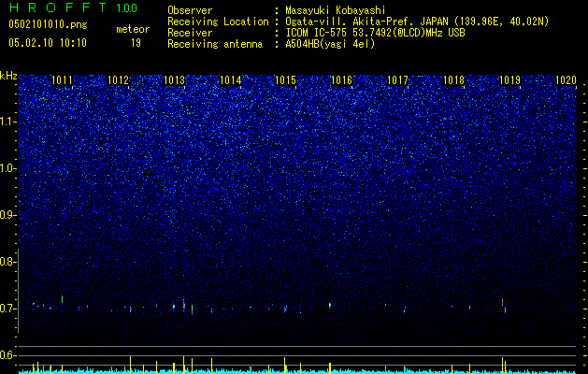Click the strong echo at 1015
Image resolution: width=588 pixels, height=374 pixels.
285,309
